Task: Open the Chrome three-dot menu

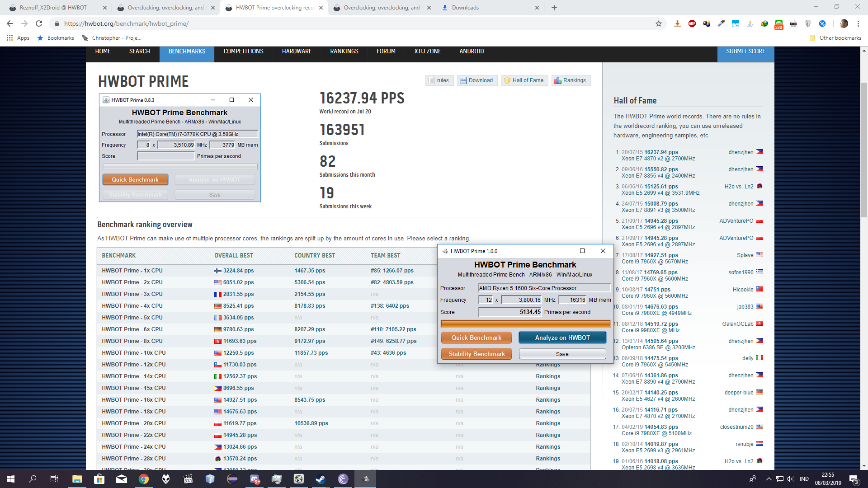Action: (858, 23)
